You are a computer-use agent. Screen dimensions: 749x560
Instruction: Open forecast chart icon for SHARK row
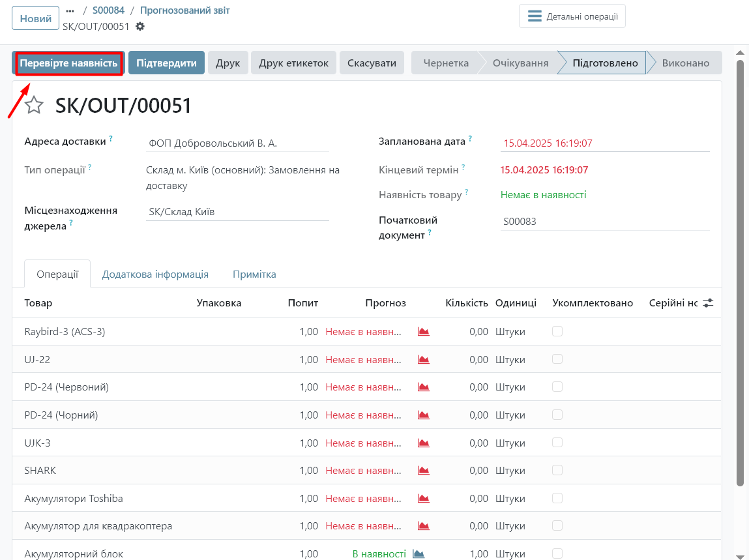tap(424, 471)
